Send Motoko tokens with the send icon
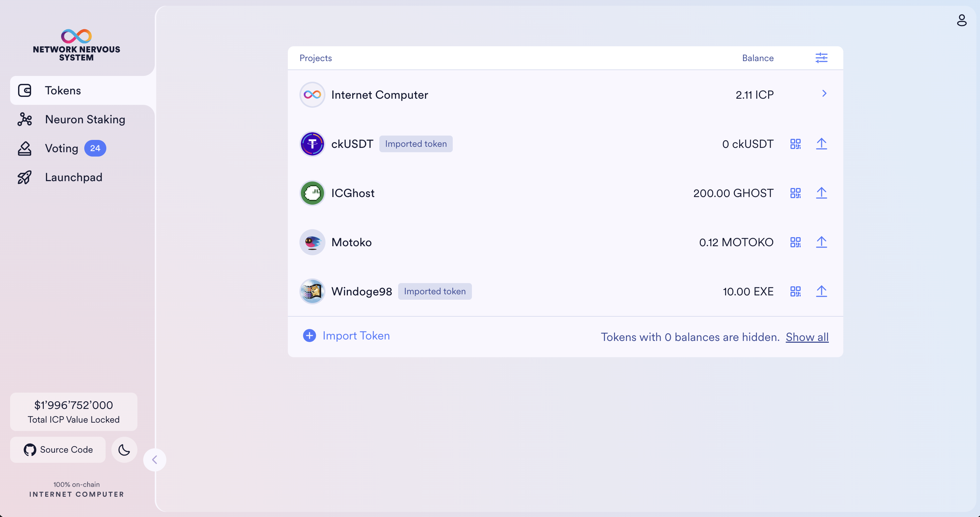The width and height of the screenshot is (980, 517). pos(822,242)
